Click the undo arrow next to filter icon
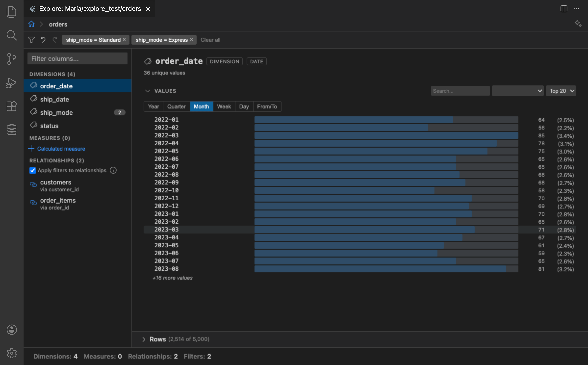The width and height of the screenshot is (588, 365). coord(43,40)
